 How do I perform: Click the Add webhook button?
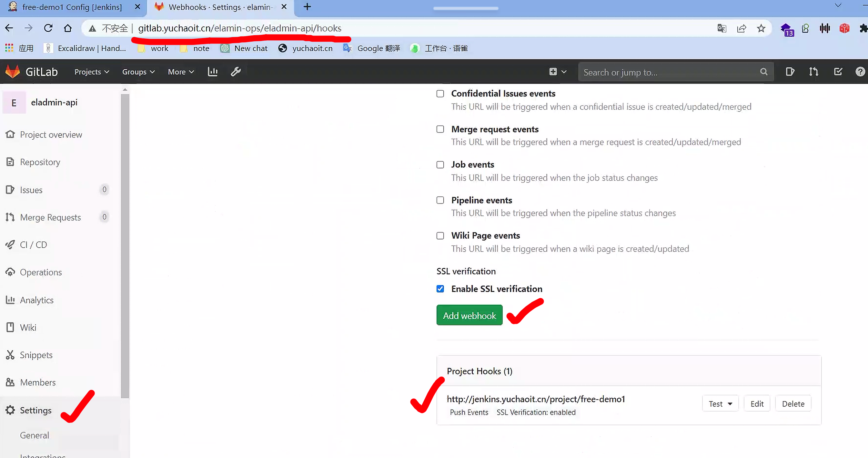469,315
